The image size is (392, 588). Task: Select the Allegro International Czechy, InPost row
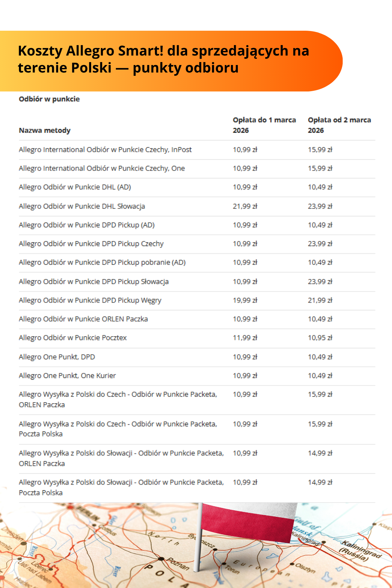pyautogui.click(x=105, y=150)
